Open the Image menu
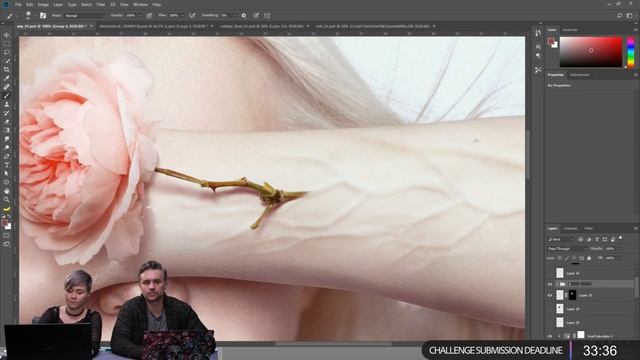This screenshot has height=360, width=640. [43, 4]
